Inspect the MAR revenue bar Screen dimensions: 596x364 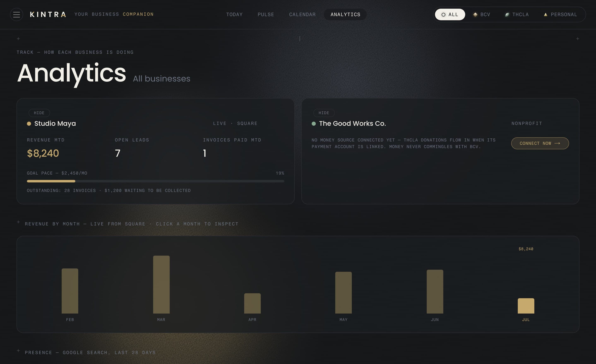pyautogui.click(x=161, y=285)
